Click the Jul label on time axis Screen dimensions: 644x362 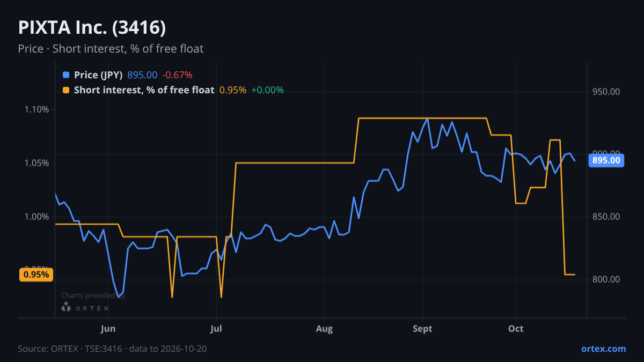pyautogui.click(x=216, y=328)
